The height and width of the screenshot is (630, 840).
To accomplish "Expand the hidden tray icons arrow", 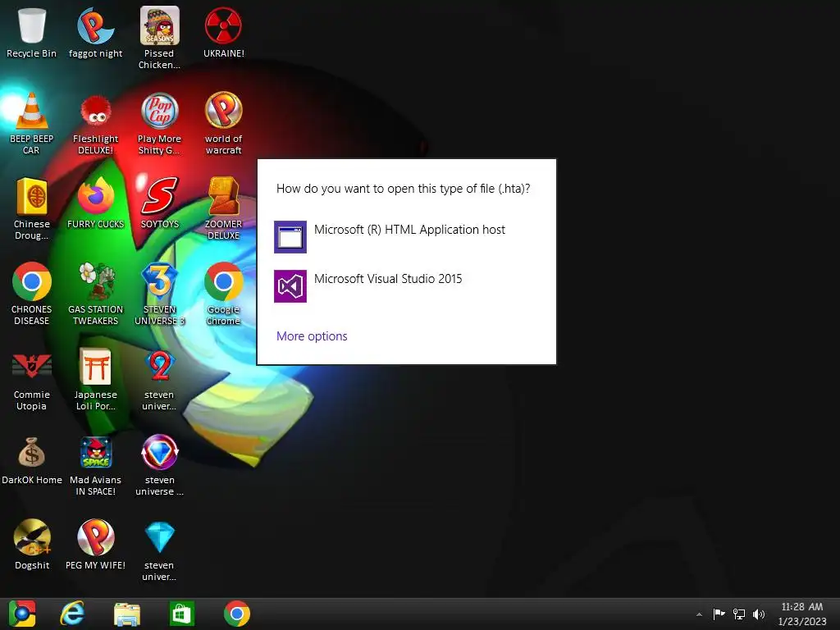I will click(x=699, y=614).
